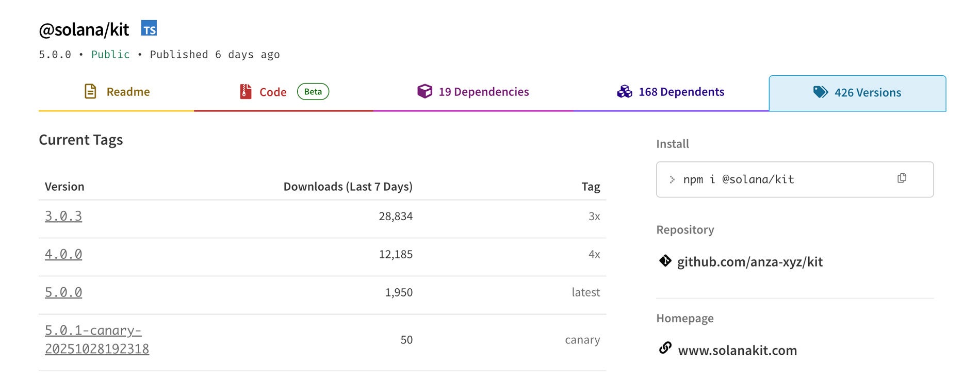Go to version 5.0.0 page
Screen dimensions: 980x380
(x=63, y=292)
